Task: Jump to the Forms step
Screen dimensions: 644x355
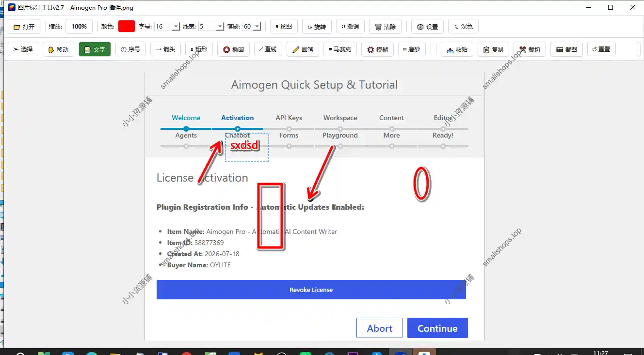Action: click(x=289, y=135)
